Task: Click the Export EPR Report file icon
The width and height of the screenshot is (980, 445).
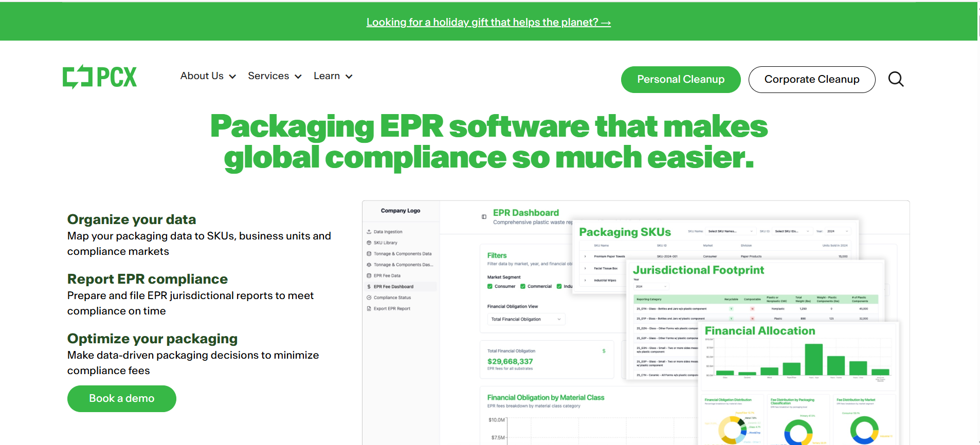Action: [369, 309]
